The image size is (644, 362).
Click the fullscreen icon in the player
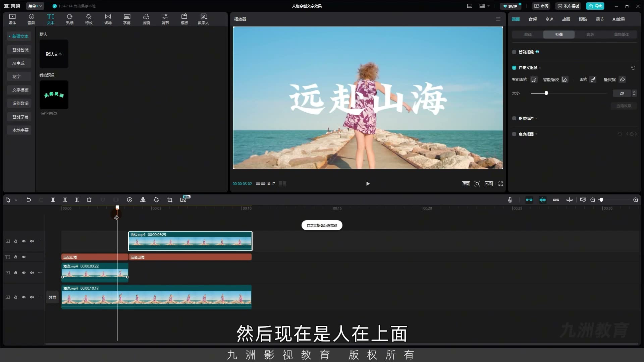click(x=501, y=184)
